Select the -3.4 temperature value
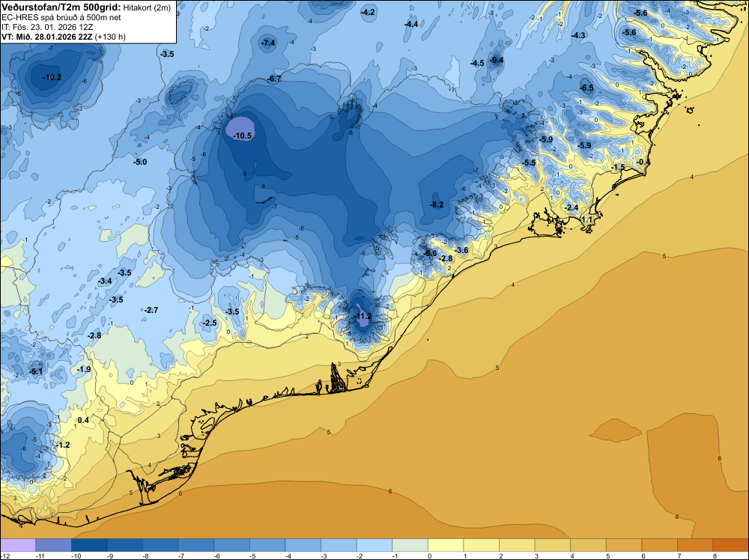The image size is (749, 560). 105,281
